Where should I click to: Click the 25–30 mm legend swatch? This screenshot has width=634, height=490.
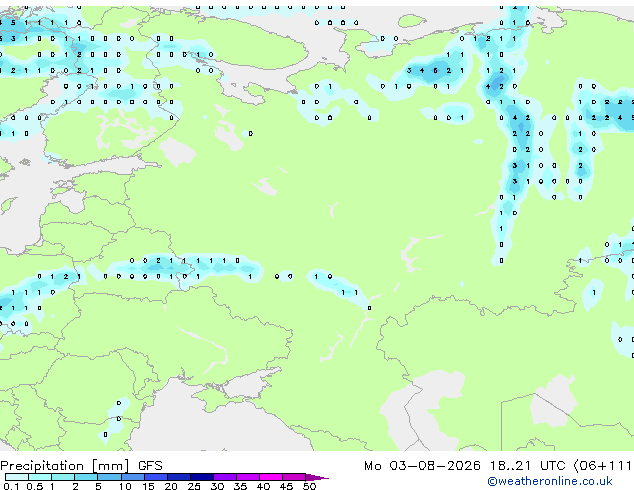[202, 477]
